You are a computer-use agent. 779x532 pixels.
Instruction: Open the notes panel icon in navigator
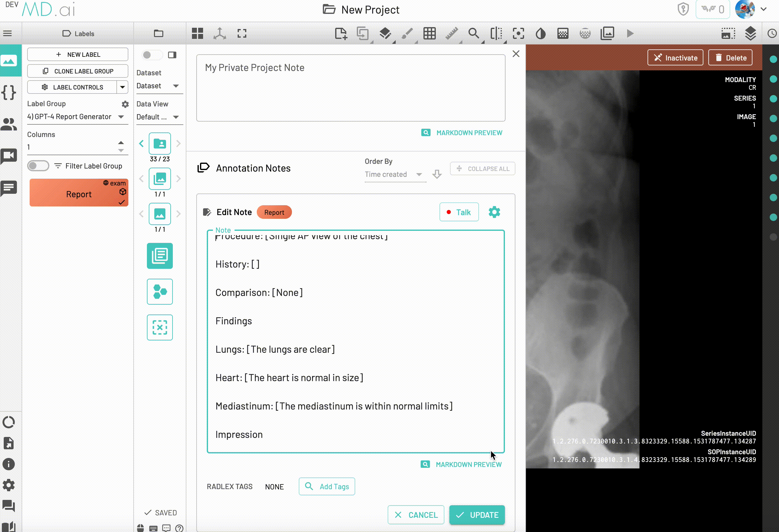(160, 256)
